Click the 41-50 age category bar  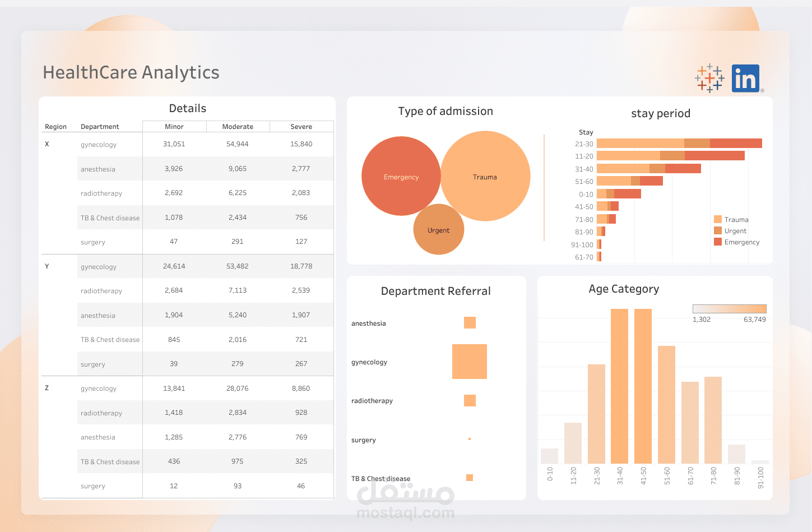(x=643, y=386)
